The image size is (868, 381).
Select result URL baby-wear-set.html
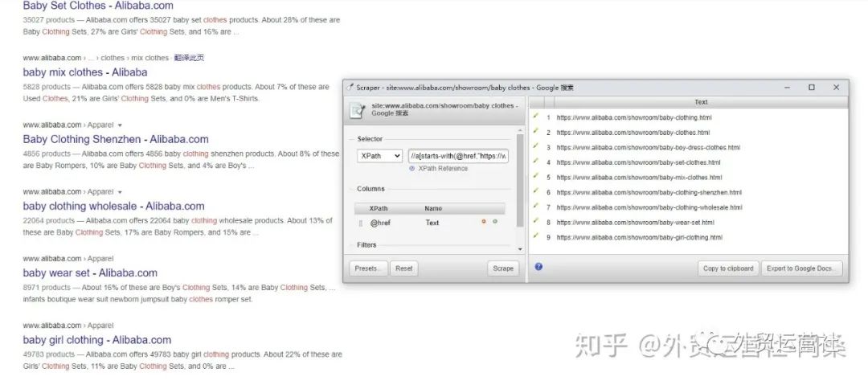(636, 222)
